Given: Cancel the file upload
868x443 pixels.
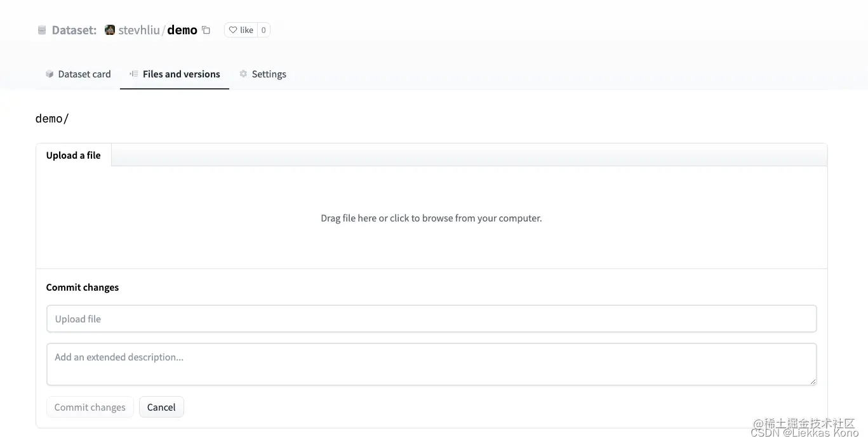Looking at the screenshot, I should coord(161,407).
